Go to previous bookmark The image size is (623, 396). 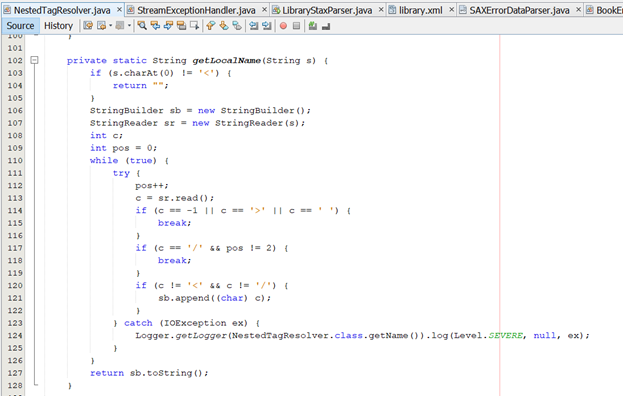(211, 26)
